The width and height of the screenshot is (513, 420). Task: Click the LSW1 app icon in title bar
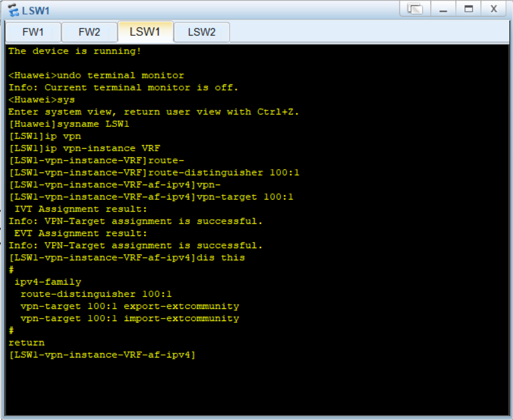(x=13, y=10)
